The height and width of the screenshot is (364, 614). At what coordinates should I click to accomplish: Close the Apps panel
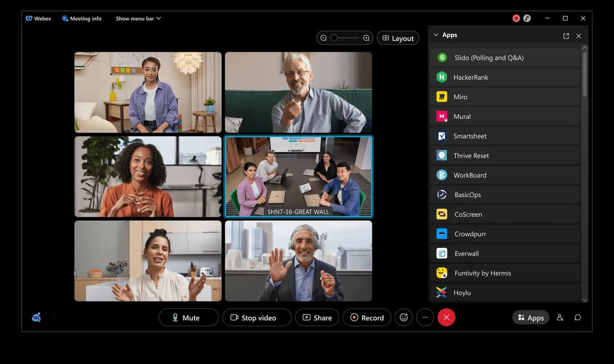click(579, 36)
